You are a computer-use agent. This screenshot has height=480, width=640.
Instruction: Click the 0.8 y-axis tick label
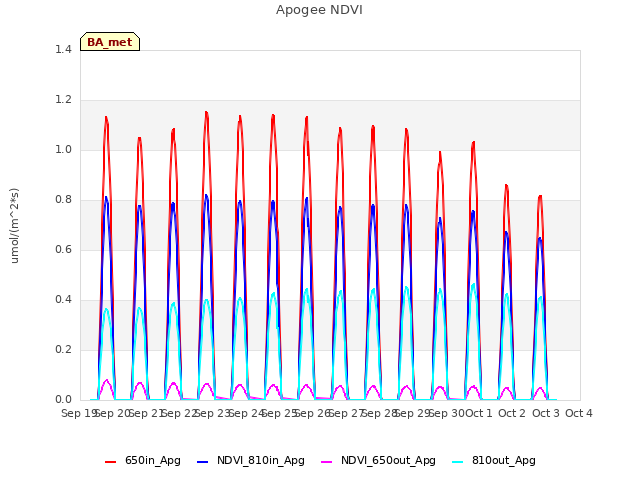click(x=63, y=200)
